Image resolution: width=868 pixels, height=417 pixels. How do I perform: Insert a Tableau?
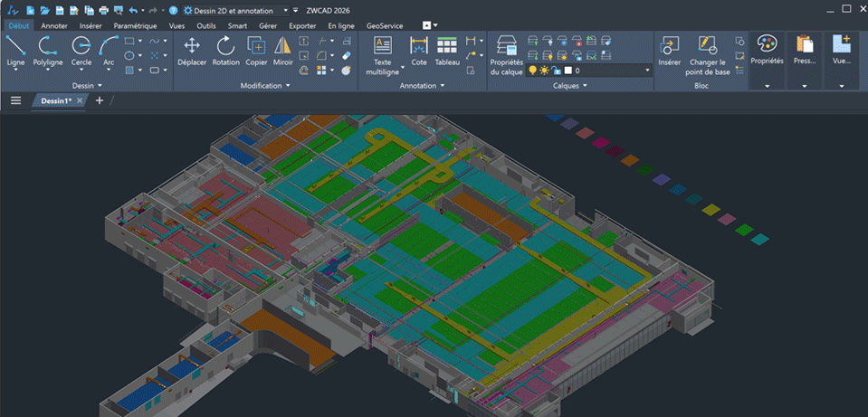447,51
